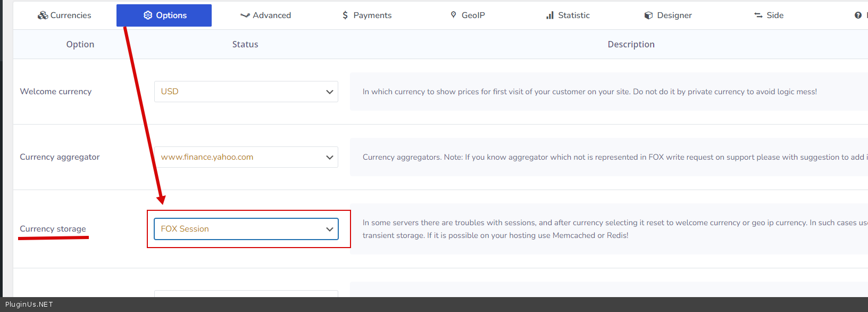Open the Welcome currency USD dropdown
This screenshot has width=868, height=312.
click(x=246, y=92)
